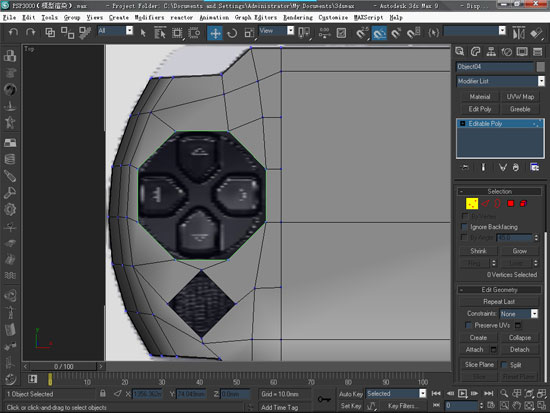Activate the Select and Move tool
The height and width of the screenshot is (413, 550).
[x=215, y=33]
